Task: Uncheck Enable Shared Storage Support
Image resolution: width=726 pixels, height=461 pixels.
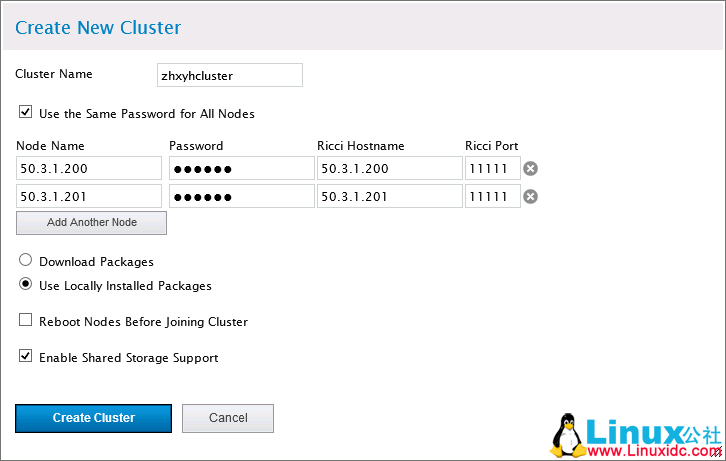Action: pos(25,356)
